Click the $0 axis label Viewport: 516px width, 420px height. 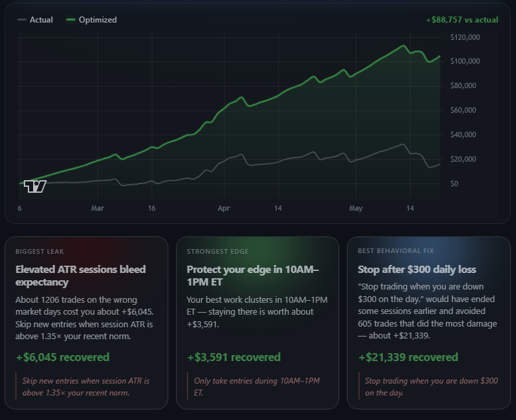click(454, 184)
